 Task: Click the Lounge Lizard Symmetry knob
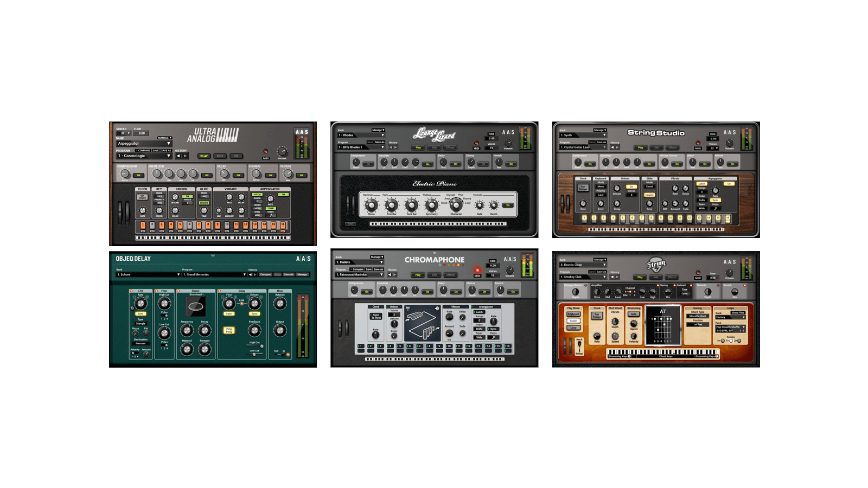432,205
